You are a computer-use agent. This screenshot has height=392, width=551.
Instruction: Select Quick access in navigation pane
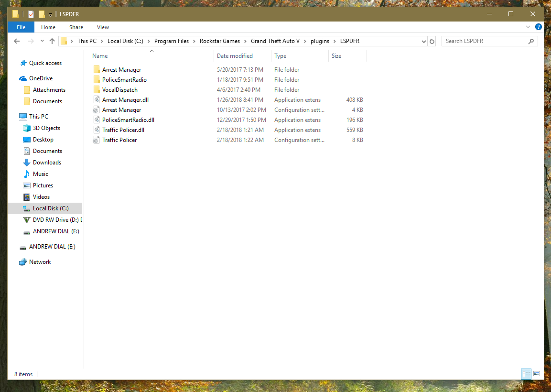[45, 63]
